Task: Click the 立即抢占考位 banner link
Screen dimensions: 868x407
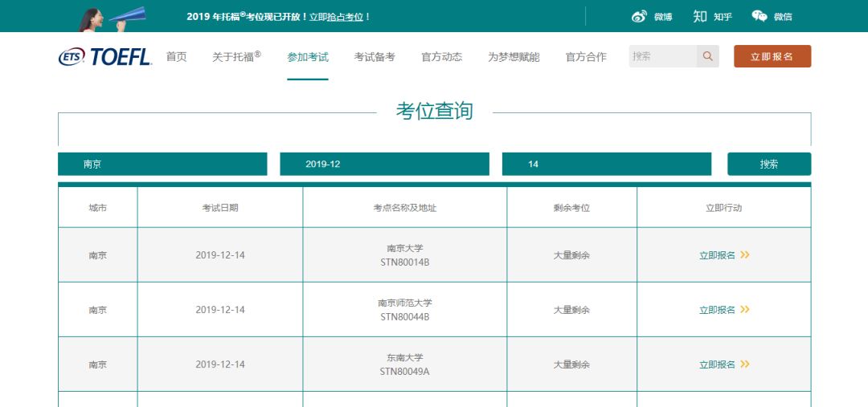Action: click(336, 17)
